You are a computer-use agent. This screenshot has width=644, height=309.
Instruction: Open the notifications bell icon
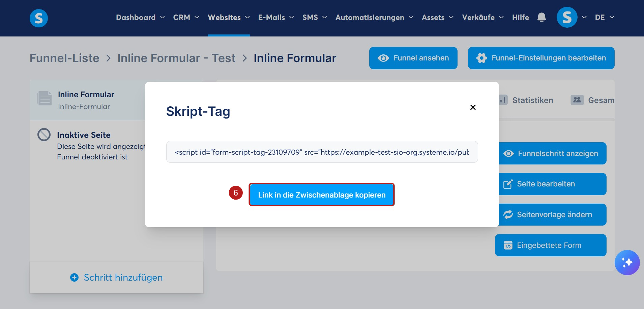pyautogui.click(x=541, y=17)
